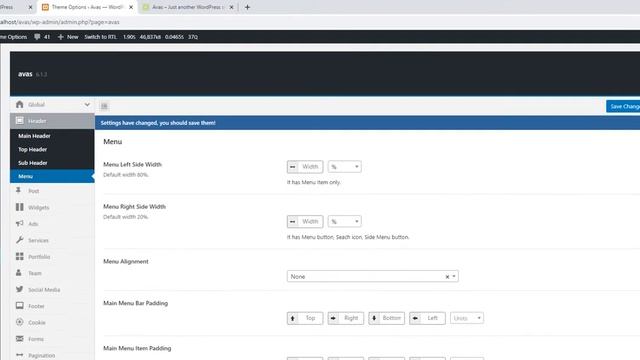Click the browser address bar URL

pos(60,22)
